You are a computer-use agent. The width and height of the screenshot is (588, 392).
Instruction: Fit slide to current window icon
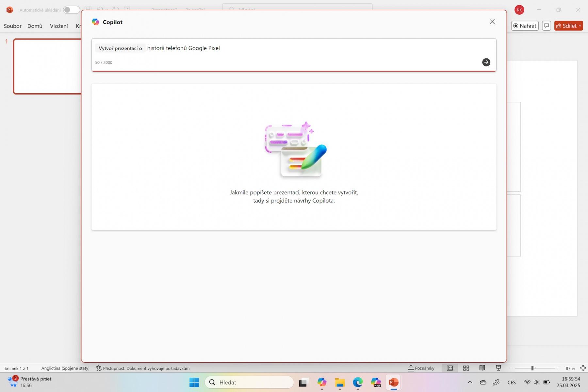click(x=583, y=368)
